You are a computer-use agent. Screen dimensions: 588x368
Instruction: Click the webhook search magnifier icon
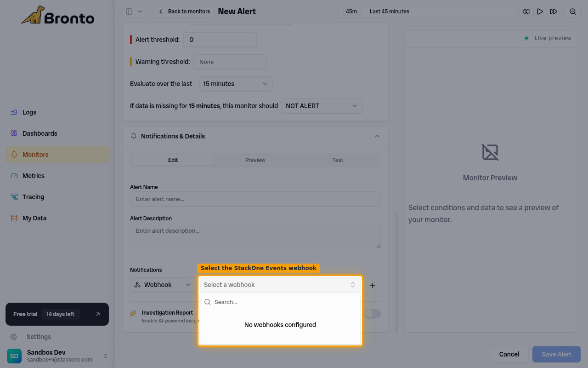tap(208, 302)
